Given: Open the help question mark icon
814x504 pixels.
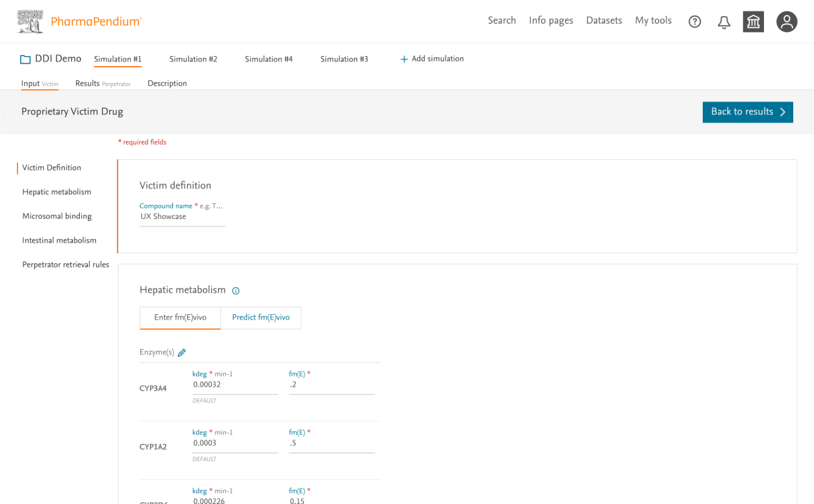Looking at the screenshot, I should 695,22.
